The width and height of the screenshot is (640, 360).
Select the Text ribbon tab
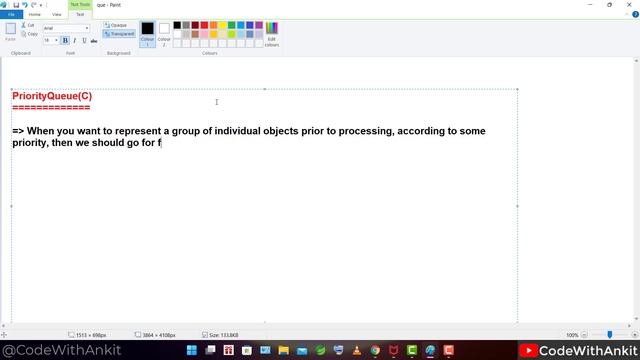[x=80, y=14]
